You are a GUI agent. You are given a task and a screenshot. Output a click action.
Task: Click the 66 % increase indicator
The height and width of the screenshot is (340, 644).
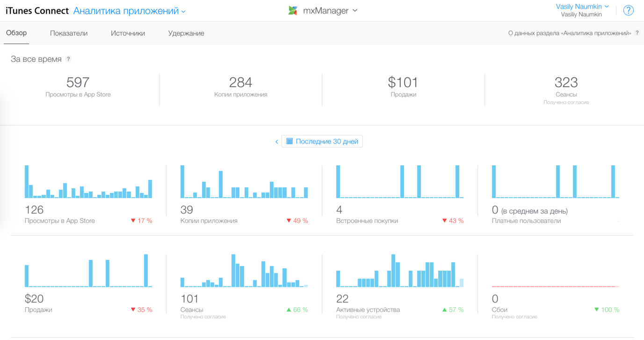[297, 310]
